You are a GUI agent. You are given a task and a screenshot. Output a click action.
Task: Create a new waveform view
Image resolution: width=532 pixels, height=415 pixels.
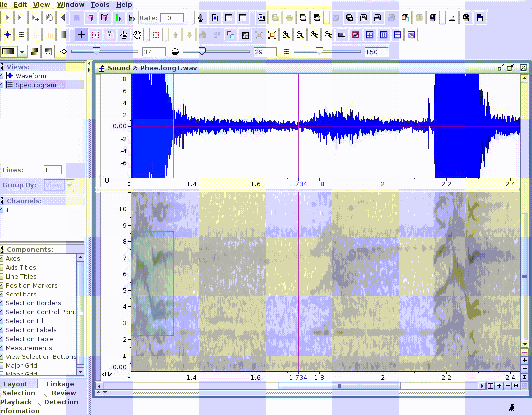coord(7,35)
